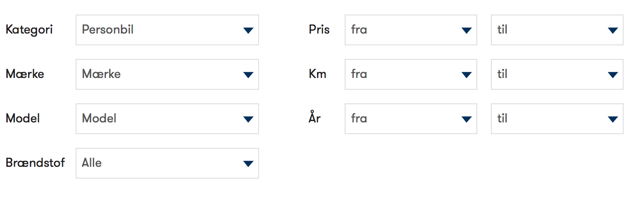Click the arrow icon in Model dropdown
The width and height of the screenshot is (644, 204).
click(x=248, y=119)
